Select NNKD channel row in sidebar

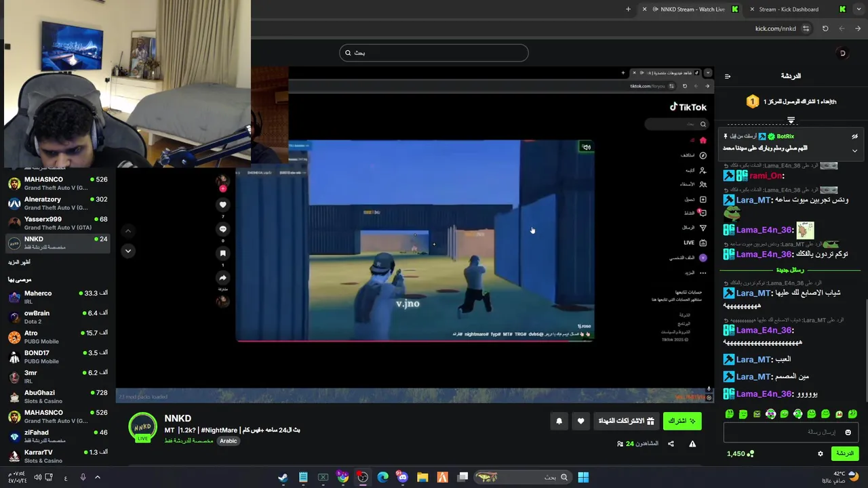tap(58, 243)
